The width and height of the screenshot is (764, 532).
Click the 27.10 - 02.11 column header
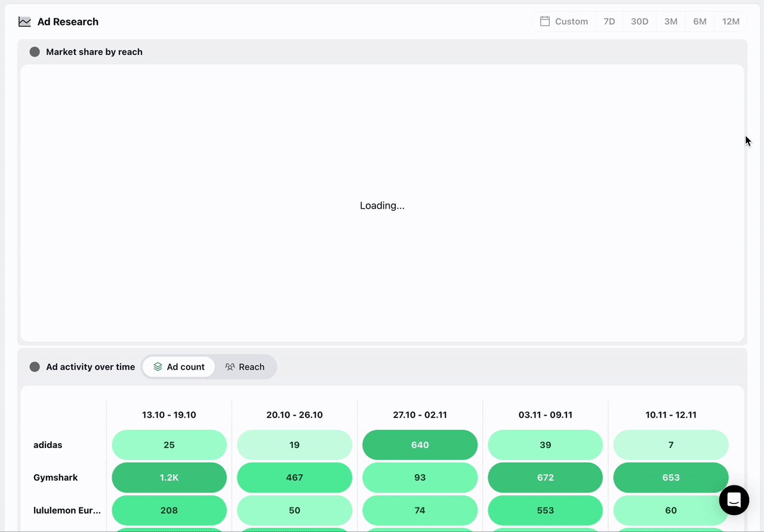[420, 415]
